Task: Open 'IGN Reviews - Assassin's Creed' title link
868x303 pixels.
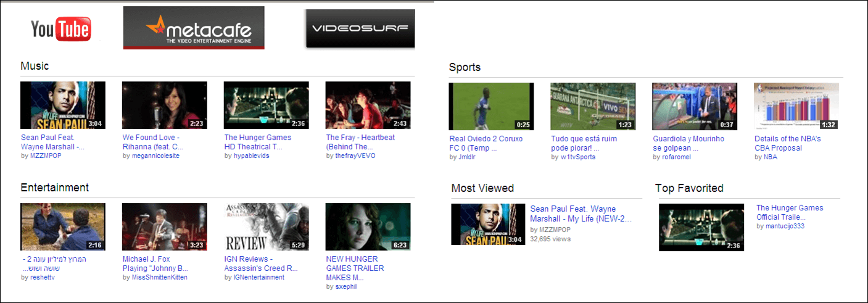Action: coord(262,264)
